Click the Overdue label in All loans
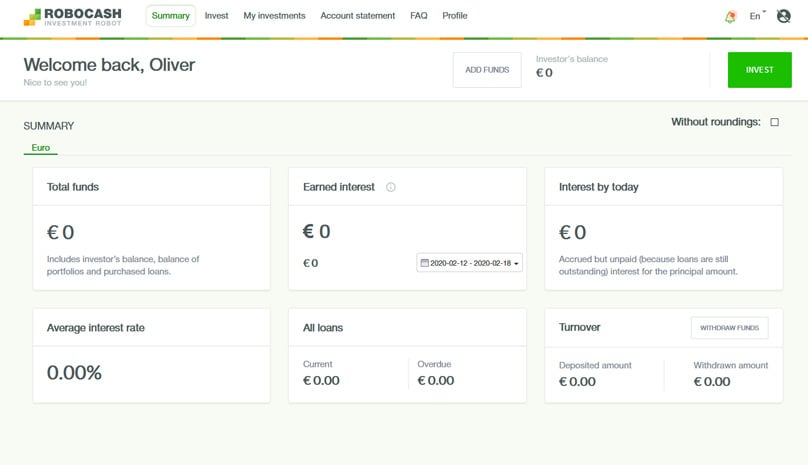The height and width of the screenshot is (465, 808). tap(434, 364)
